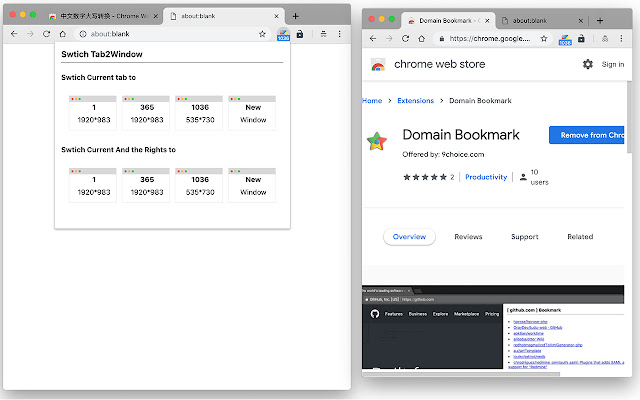Switch to Chinese-titled Chrome Web Store tab
This screenshot has width=640, height=400.
click(x=103, y=16)
